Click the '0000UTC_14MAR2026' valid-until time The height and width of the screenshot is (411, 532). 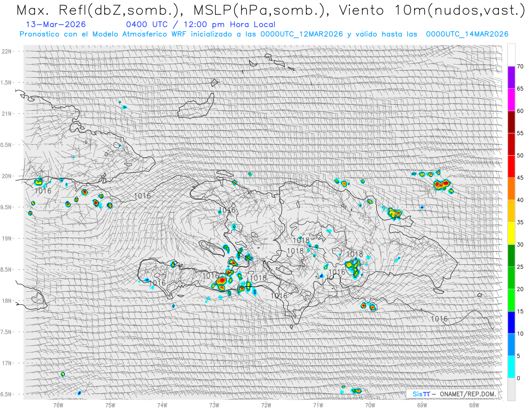[x=467, y=34]
